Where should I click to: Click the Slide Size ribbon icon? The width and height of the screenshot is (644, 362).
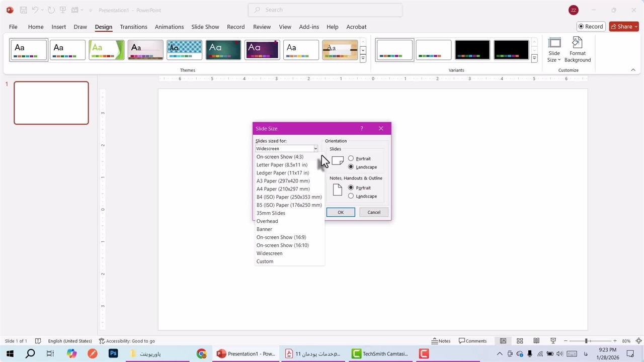coord(554,50)
